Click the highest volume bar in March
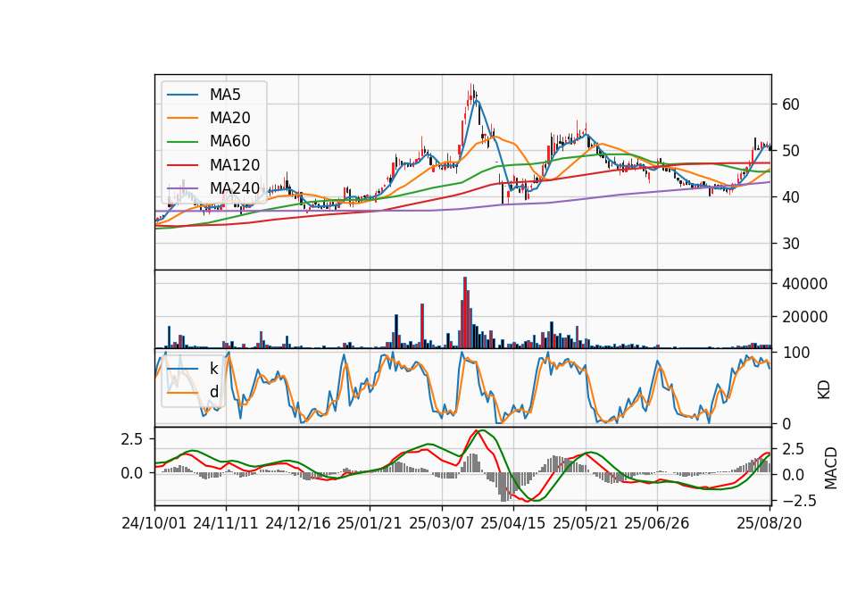 pyautogui.click(x=465, y=312)
